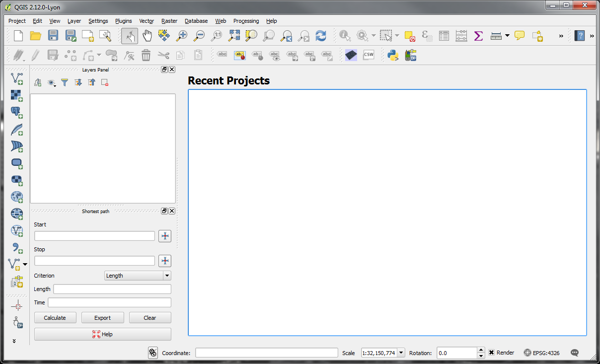This screenshot has width=600, height=364.
Task: Open the Vector menu
Action: (x=147, y=21)
